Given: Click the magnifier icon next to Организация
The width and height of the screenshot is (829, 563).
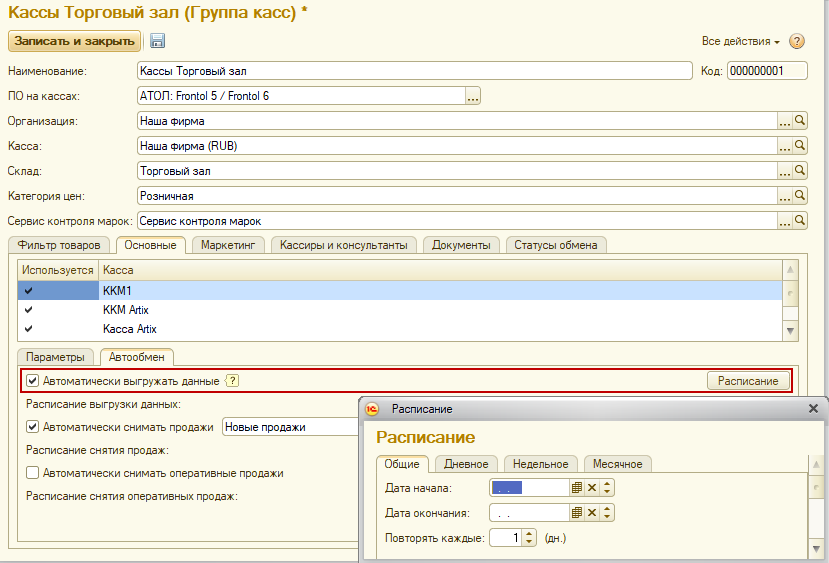Looking at the screenshot, I should [x=800, y=121].
